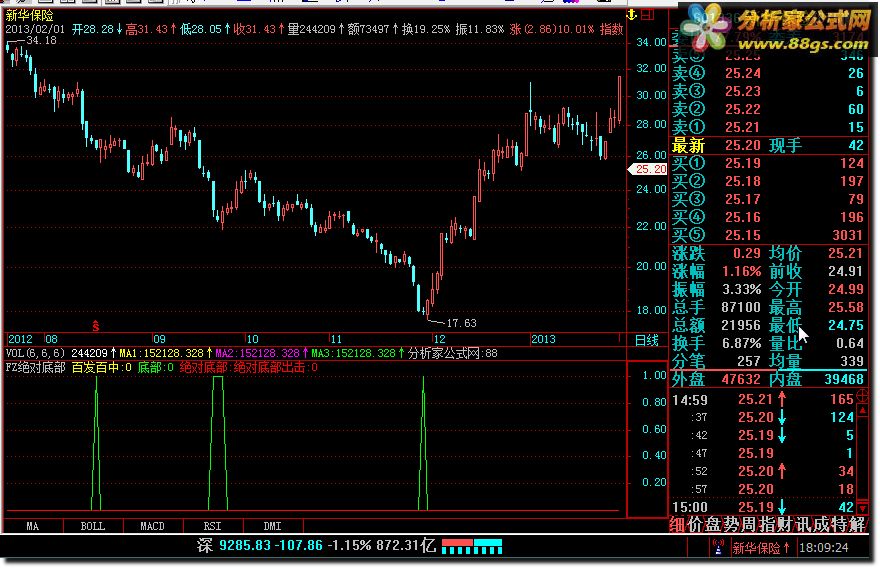Select the 成 tab in the quote panel
The image size is (880, 568).
coord(821,524)
